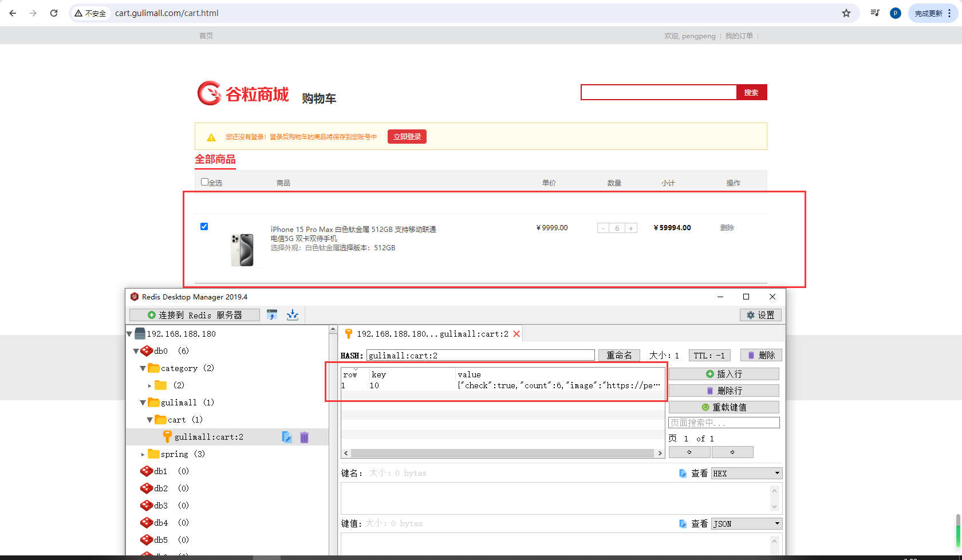Open Redis Desktop Manager 设置

(760, 315)
